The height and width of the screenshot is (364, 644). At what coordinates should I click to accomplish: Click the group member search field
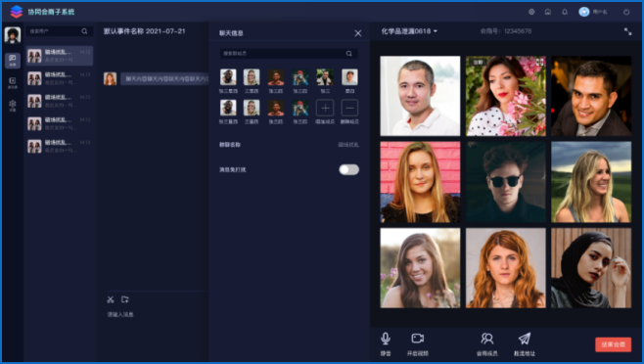pyautogui.click(x=289, y=54)
